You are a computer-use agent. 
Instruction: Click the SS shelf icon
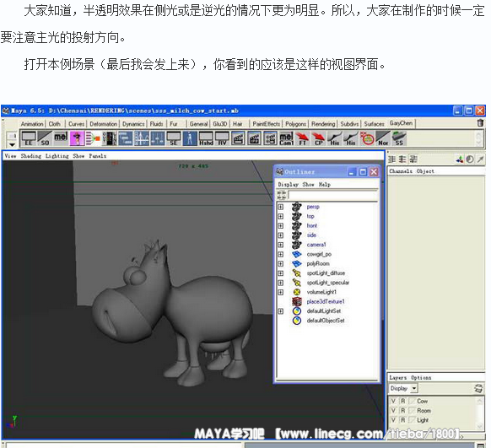399,138
